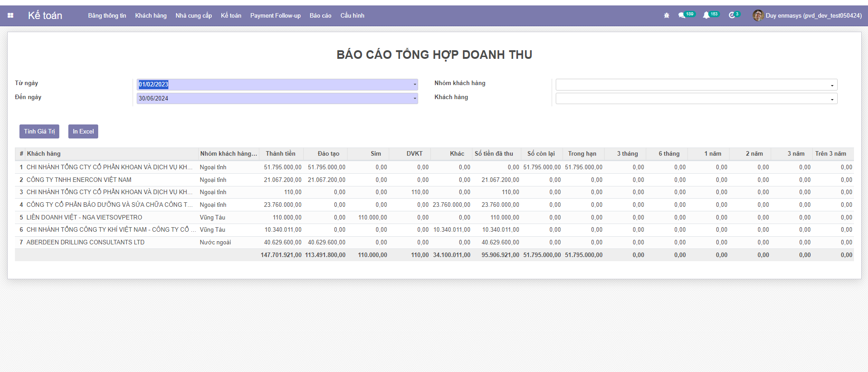Viewport: 868px width, 372px height.
Task: Click the Kế toán app title
Action: coord(45,15)
